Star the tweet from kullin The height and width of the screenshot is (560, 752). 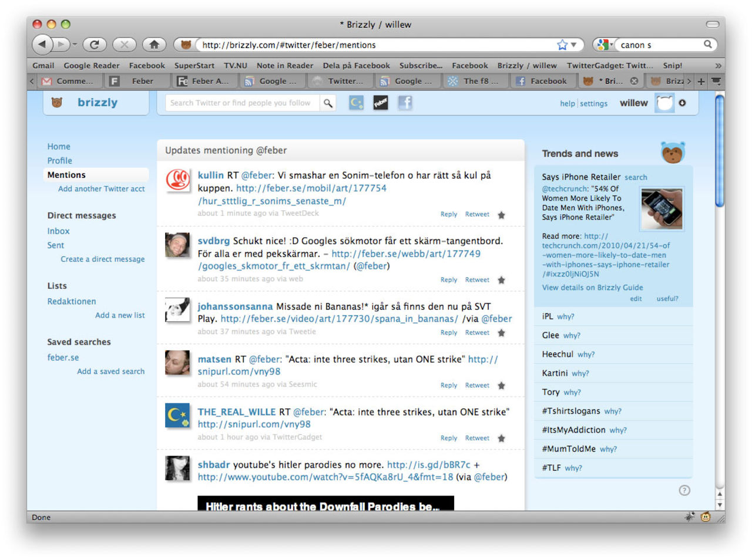pyautogui.click(x=501, y=215)
